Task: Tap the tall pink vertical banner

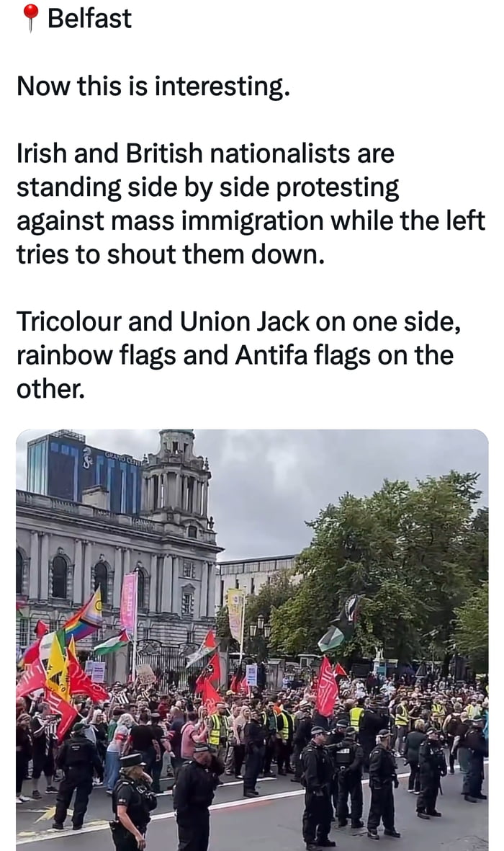Action: (x=129, y=603)
